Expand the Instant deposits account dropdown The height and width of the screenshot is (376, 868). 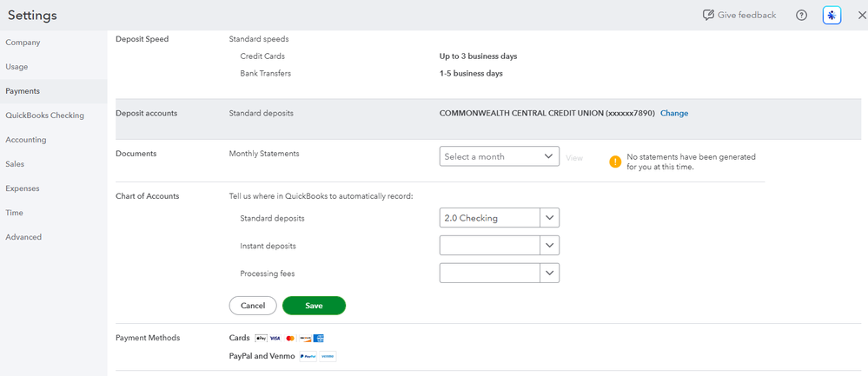click(550, 246)
